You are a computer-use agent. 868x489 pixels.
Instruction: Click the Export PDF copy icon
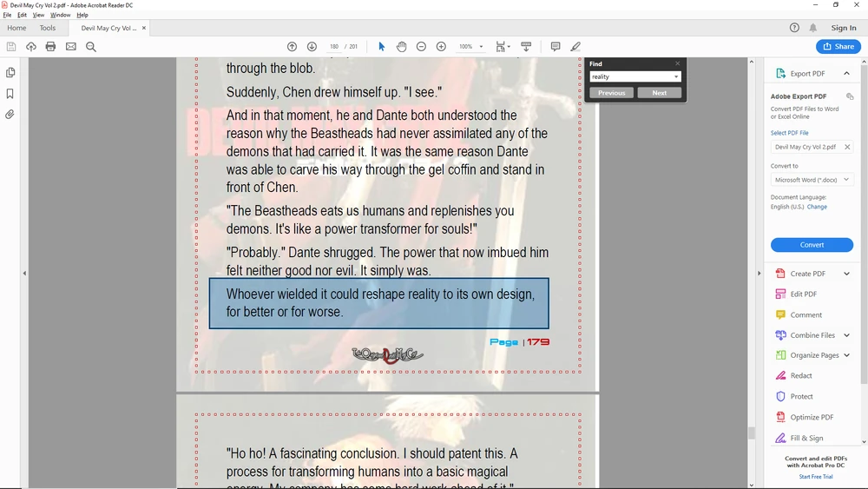point(850,96)
